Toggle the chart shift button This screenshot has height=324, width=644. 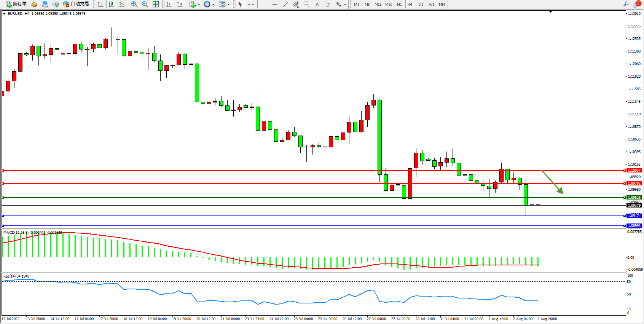[180, 4]
